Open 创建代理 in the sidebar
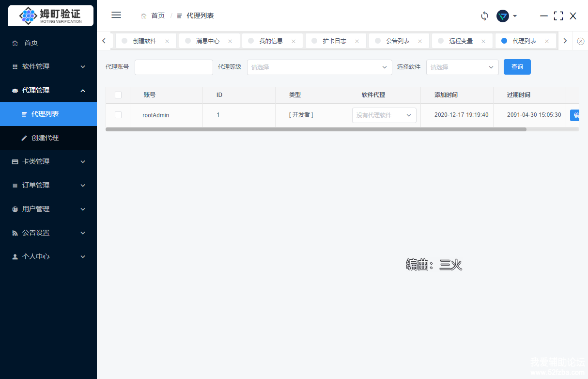This screenshot has width=588, height=379. click(45, 138)
